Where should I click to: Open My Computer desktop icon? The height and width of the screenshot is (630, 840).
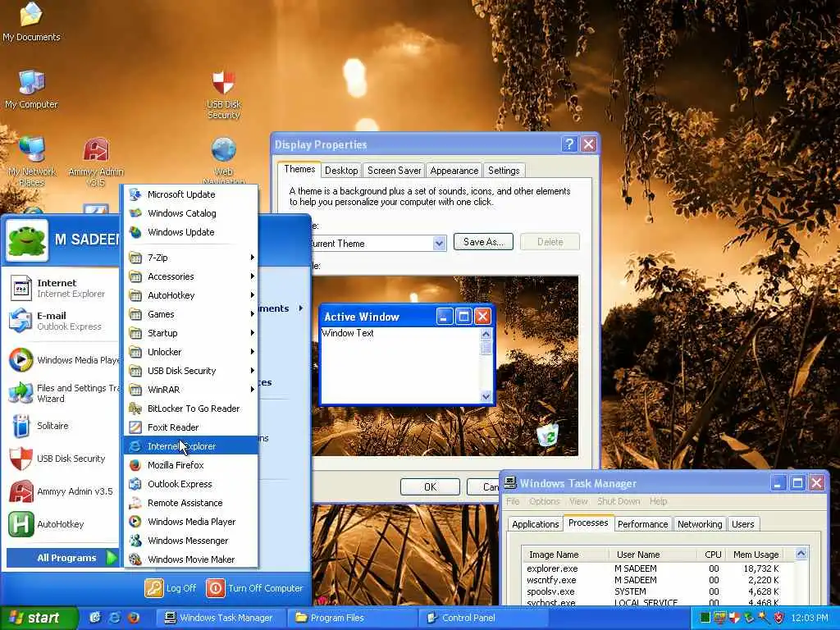[x=31, y=89]
